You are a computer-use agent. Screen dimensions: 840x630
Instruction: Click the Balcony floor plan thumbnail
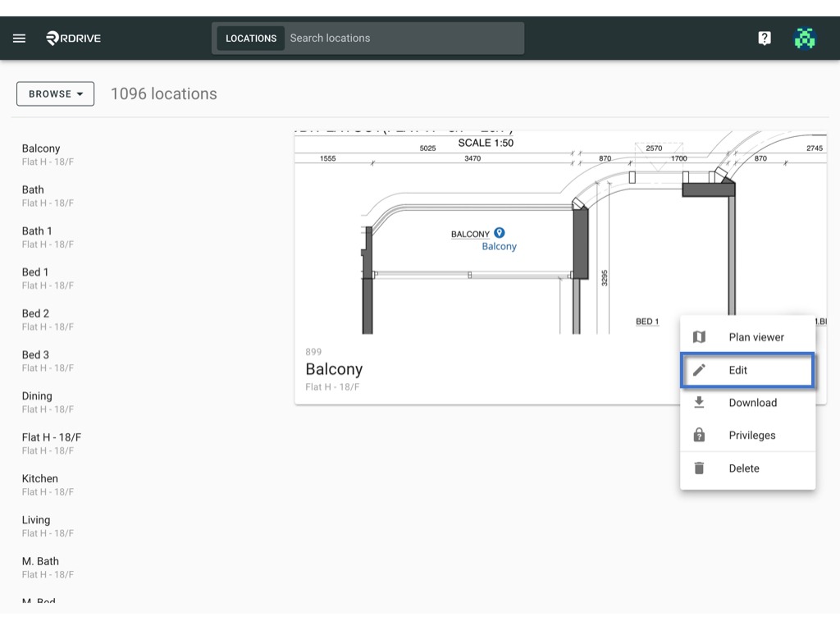[x=560, y=232]
